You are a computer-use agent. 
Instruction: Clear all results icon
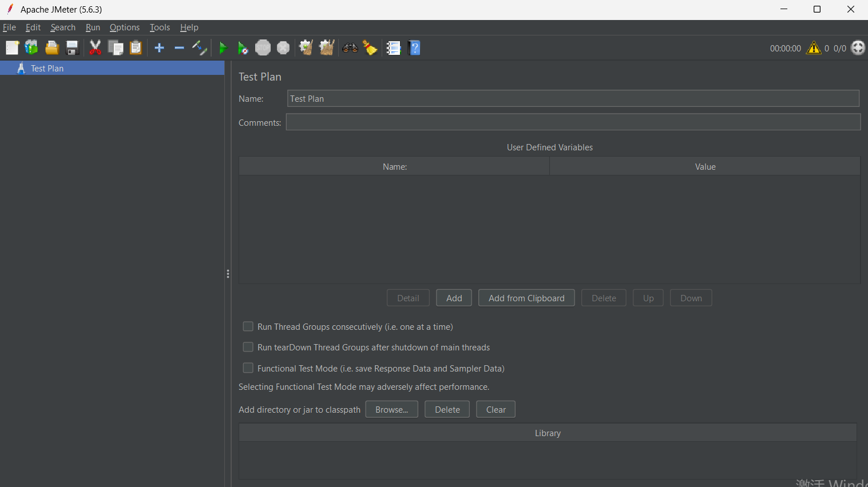click(327, 48)
